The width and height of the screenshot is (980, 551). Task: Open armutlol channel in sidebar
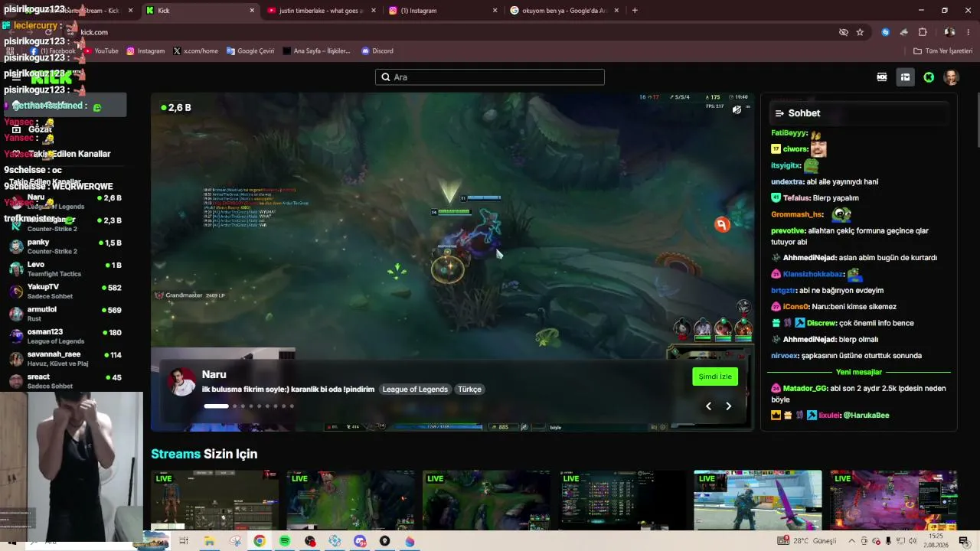click(65, 314)
